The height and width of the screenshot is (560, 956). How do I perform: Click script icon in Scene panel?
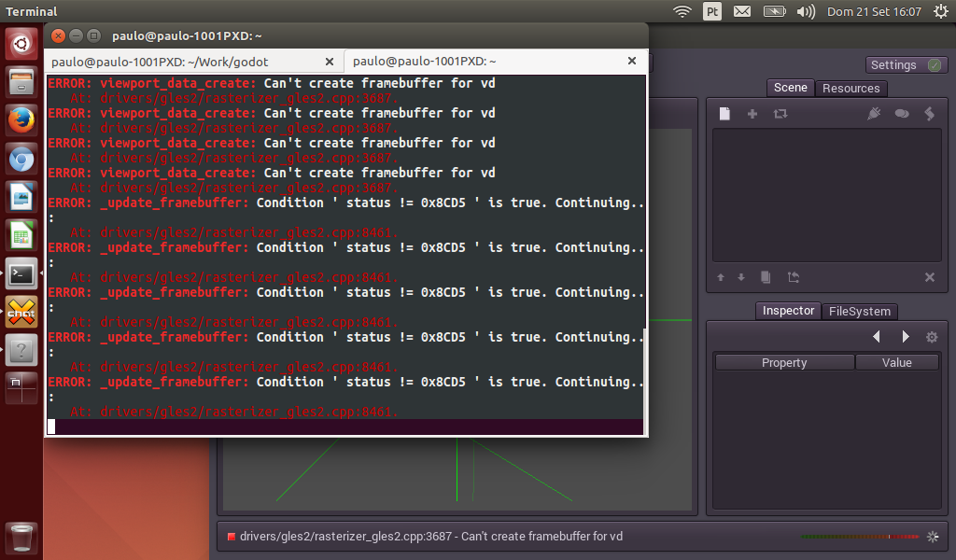click(x=929, y=114)
